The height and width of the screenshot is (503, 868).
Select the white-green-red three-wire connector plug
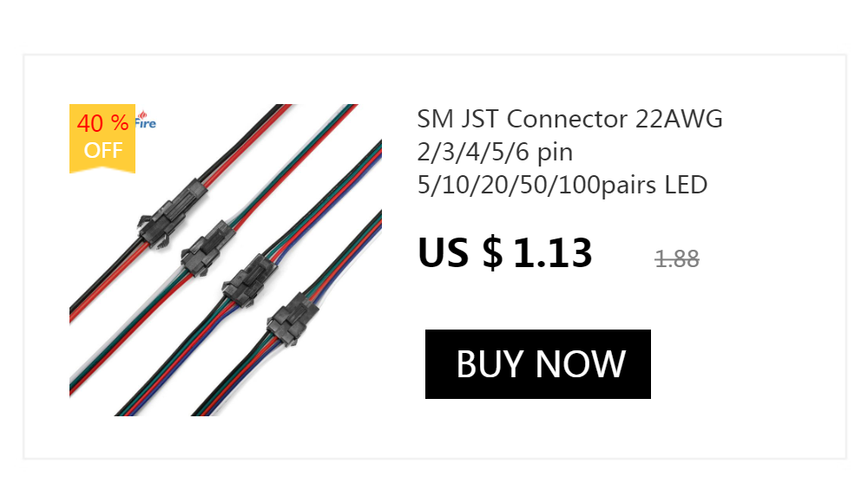point(210,247)
